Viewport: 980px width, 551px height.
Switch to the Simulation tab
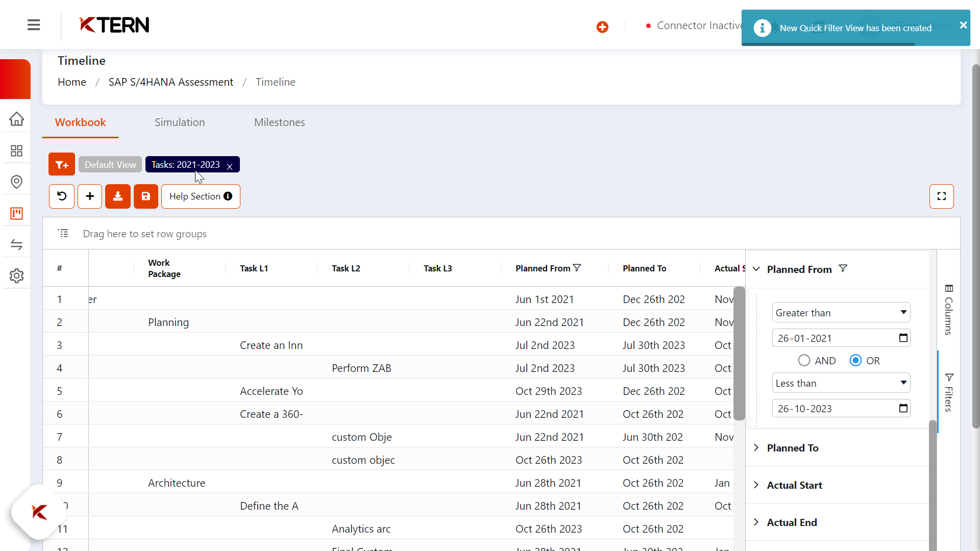click(x=180, y=122)
